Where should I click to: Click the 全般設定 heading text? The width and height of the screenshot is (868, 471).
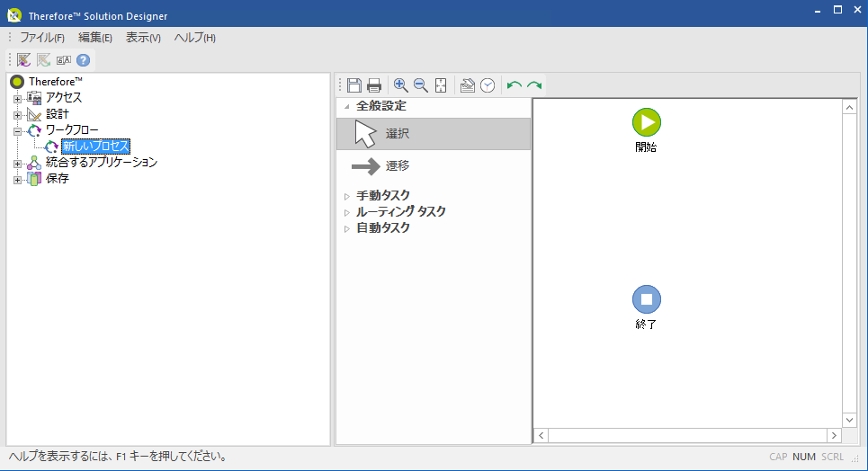pyautogui.click(x=381, y=106)
